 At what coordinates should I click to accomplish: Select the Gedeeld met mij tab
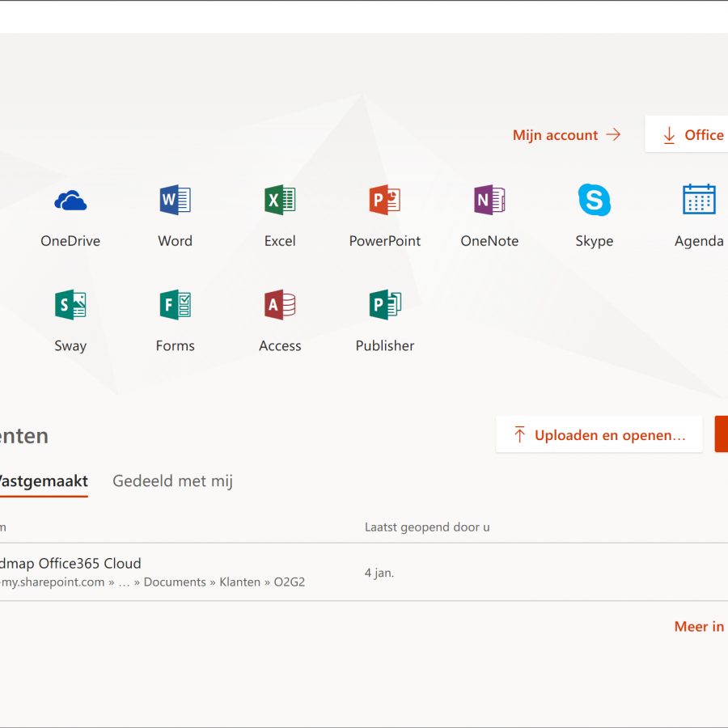172,481
